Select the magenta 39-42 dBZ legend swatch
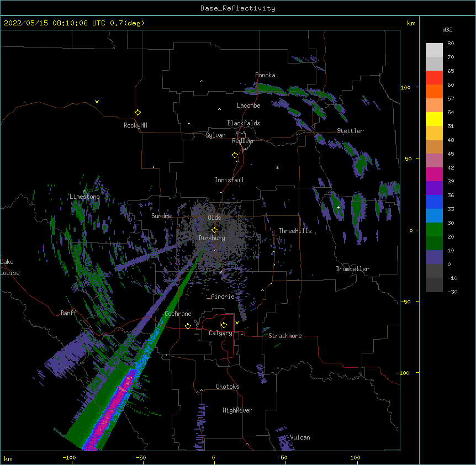The width and height of the screenshot is (476, 465). click(x=434, y=174)
